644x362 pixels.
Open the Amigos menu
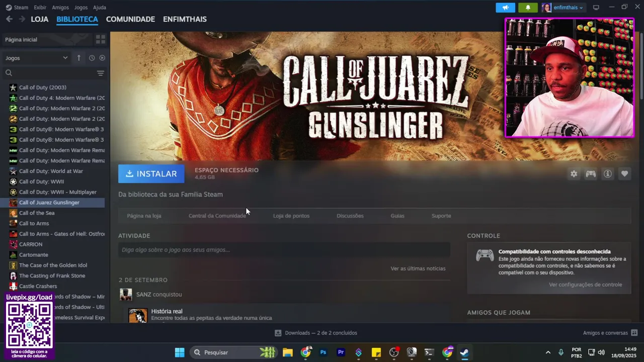(60, 8)
